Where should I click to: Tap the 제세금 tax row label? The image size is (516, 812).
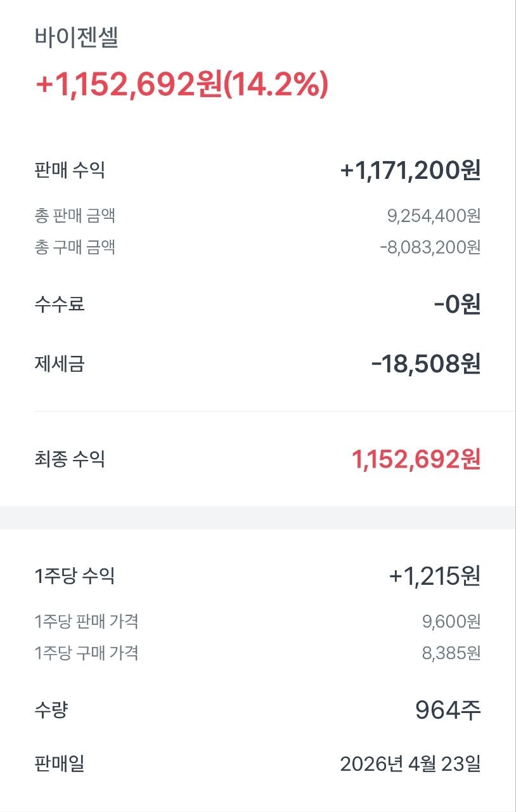(60, 364)
